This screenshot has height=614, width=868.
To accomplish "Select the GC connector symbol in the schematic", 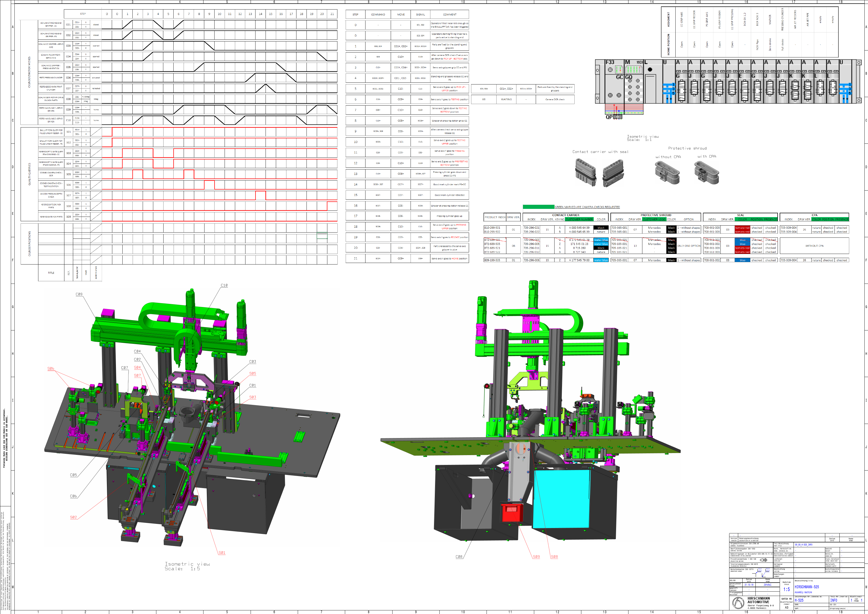I will point(620,78).
